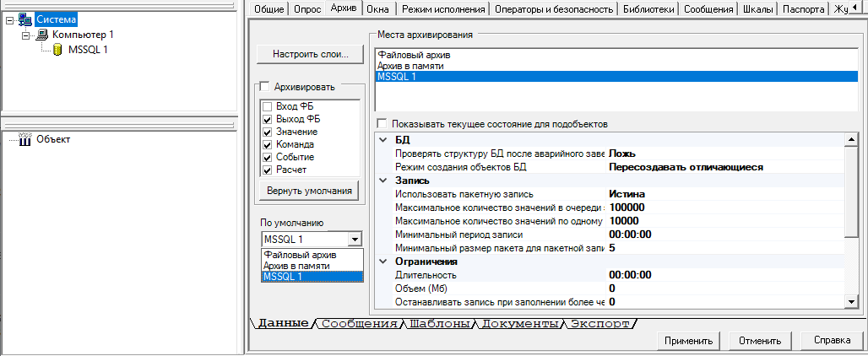The image size is (868, 356).
Task: Click the Система network icon in tree
Action: click(x=25, y=20)
